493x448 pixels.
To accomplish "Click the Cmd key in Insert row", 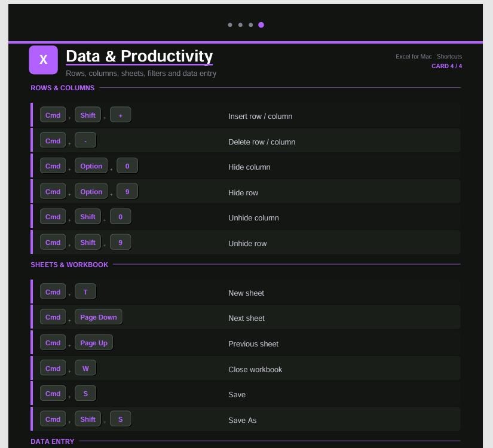I will tap(53, 115).
